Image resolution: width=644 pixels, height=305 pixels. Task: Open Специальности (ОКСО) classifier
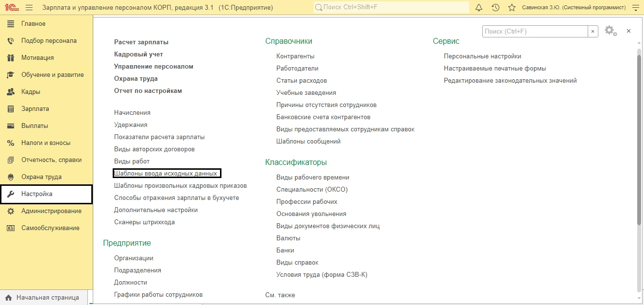click(x=312, y=190)
